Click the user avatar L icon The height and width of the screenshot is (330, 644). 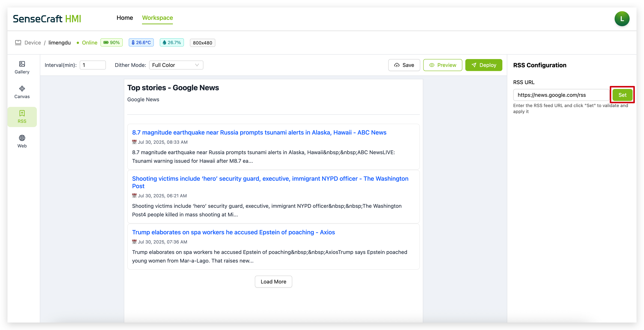[622, 19]
